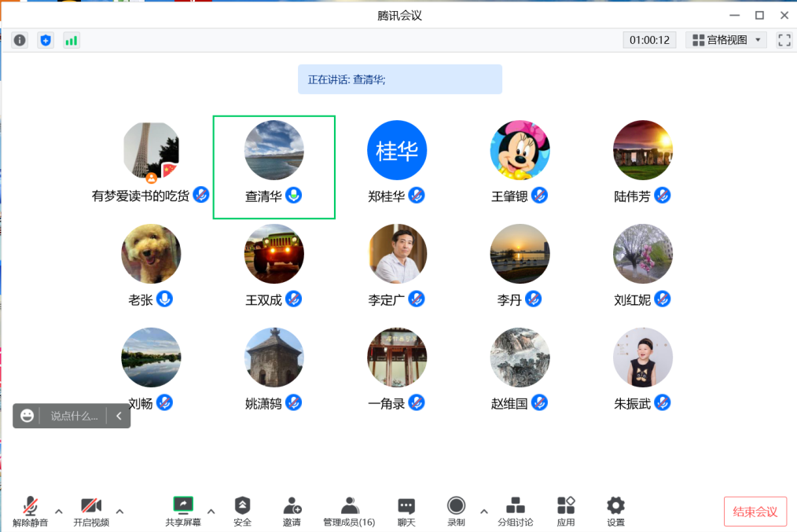
Task: Open 管理成员(16) members panel
Action: (349, 511)
